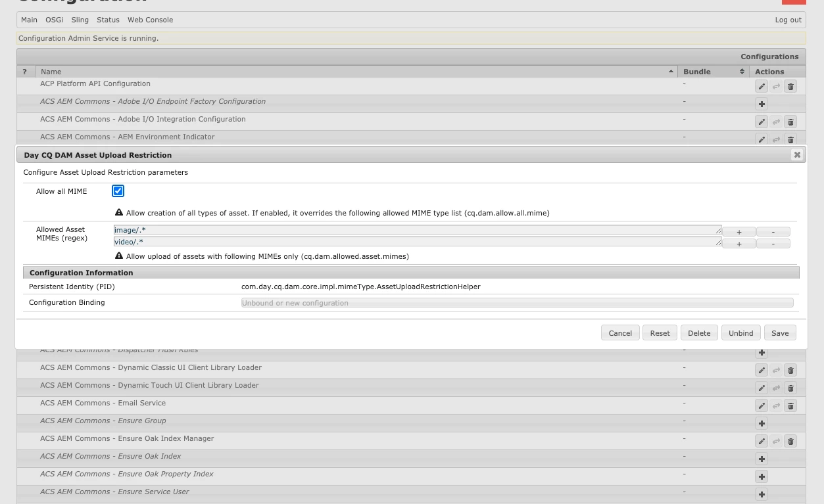Open the Main menu
The image size is (824, 504).
pos(29,20)
